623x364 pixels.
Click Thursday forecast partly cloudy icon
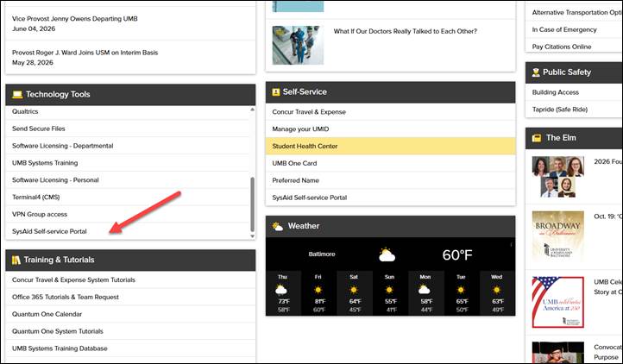coord(281,289)
